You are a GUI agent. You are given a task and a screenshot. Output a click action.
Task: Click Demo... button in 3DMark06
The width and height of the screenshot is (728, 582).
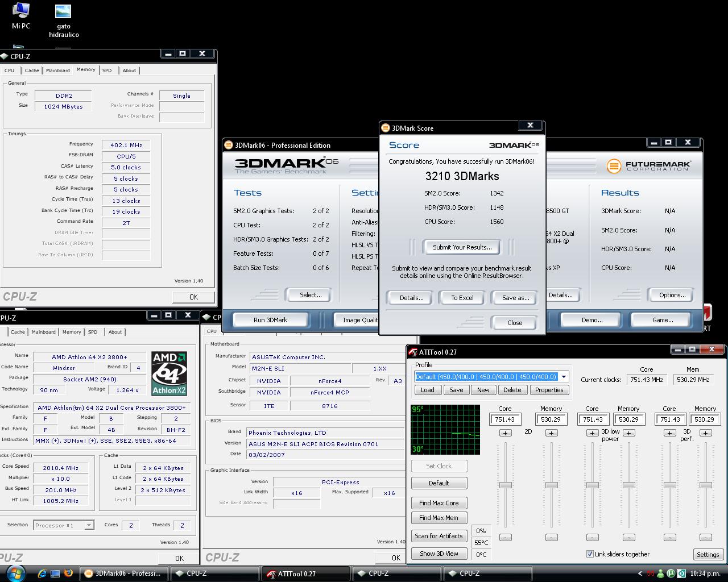coord(592,320)
